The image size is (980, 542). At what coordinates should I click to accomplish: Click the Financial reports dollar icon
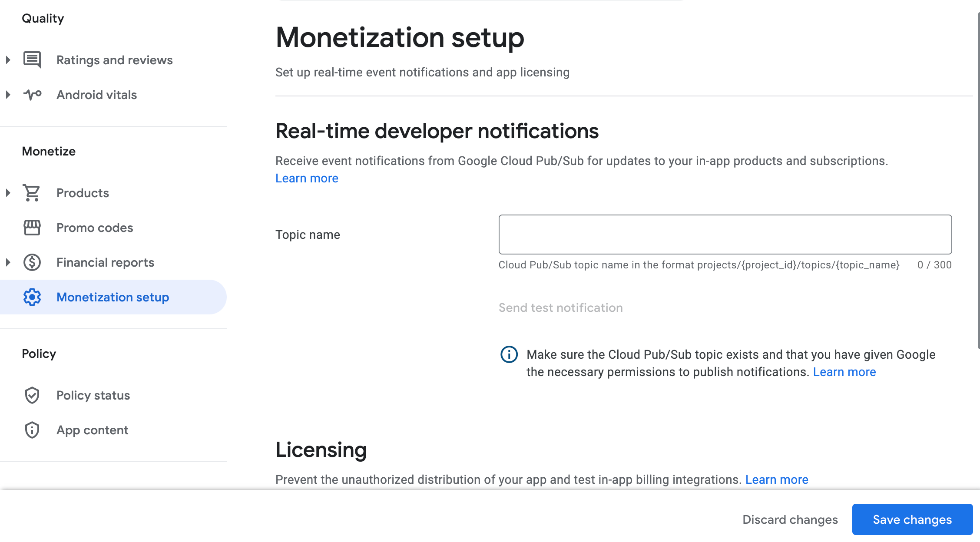click(x=32, y=262)
